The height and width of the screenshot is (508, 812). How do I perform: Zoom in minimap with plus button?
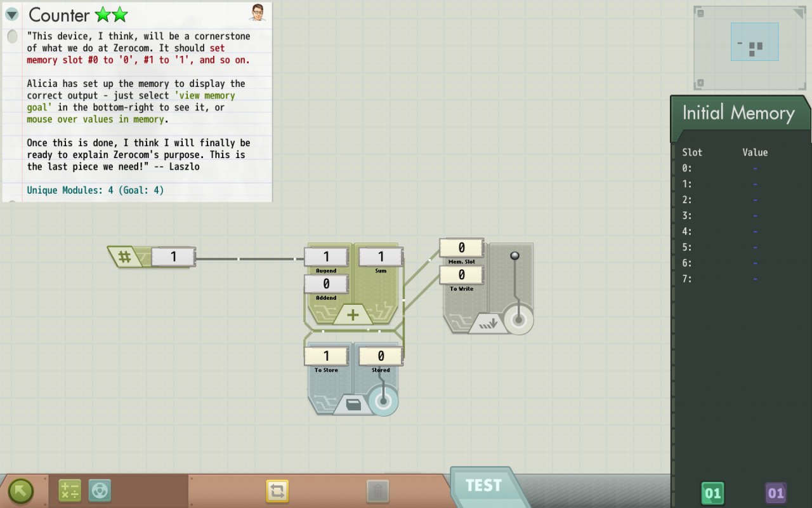[x=700, y=83]
